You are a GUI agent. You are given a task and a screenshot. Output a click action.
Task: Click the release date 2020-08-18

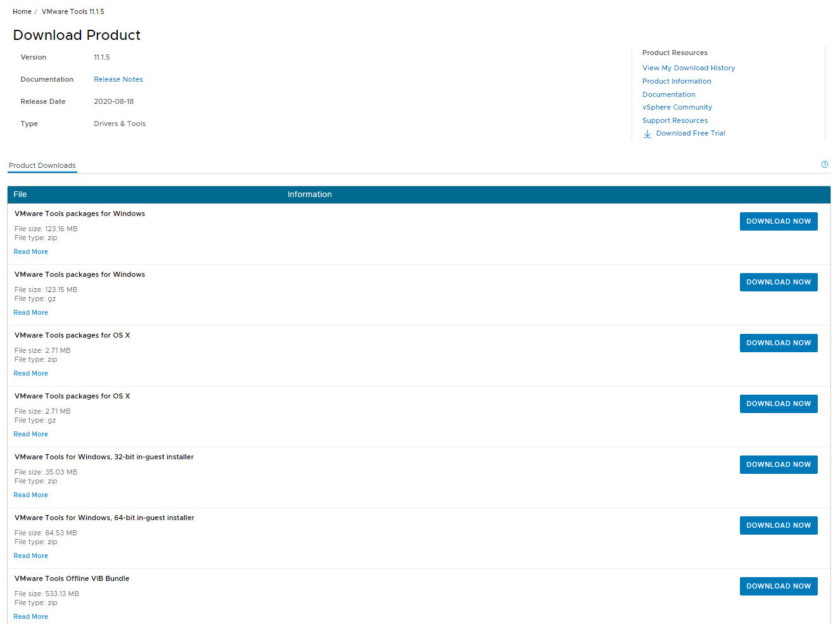[x=114, y=101]
